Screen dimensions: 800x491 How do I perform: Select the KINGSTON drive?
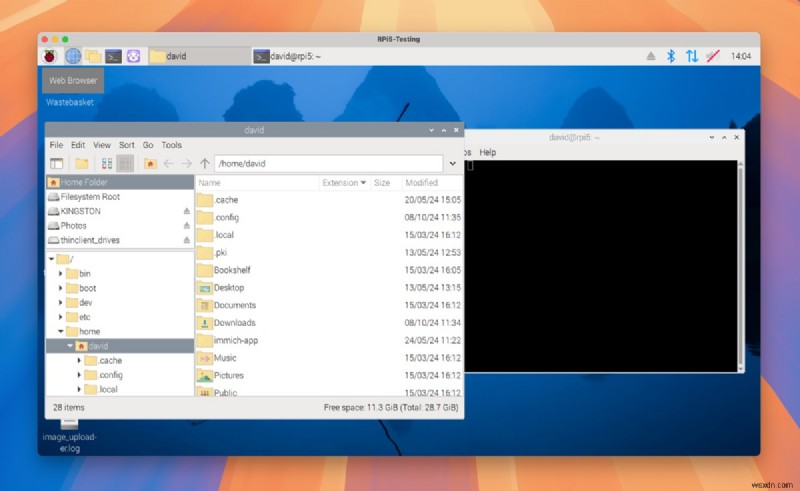120,211
